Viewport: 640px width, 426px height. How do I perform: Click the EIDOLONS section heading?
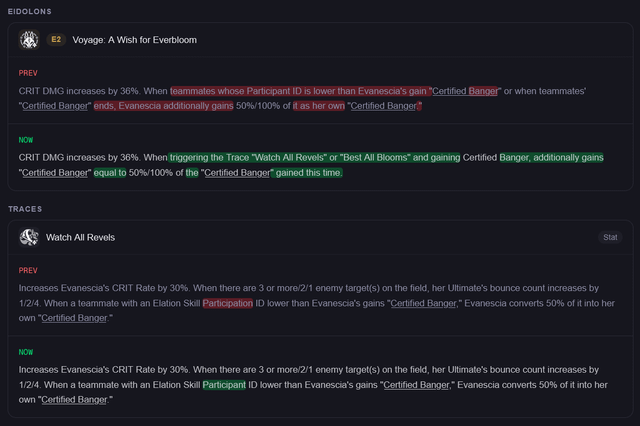pyautogui.click(x=30, y=11)
